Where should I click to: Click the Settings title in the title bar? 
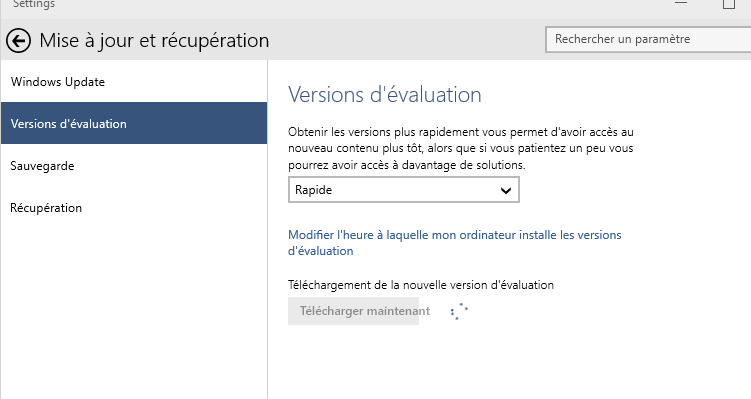pyautogui.click(x=34, y=4)
